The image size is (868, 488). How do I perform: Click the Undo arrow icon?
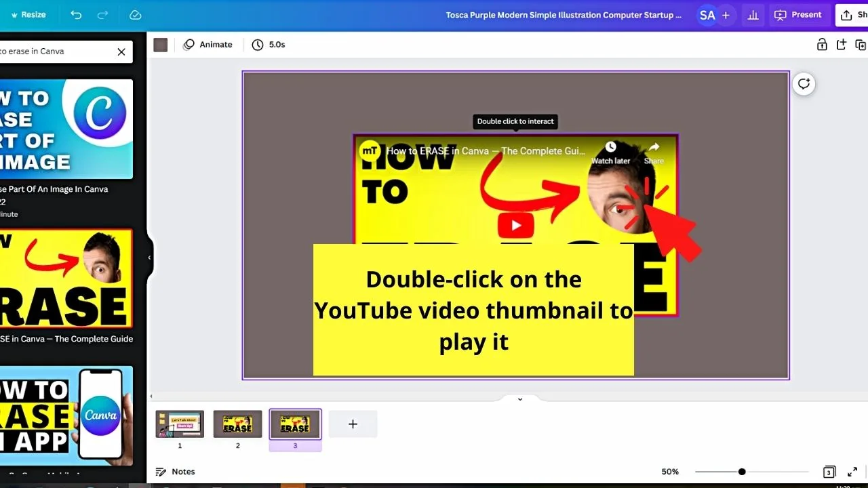[x=76, y=15]
